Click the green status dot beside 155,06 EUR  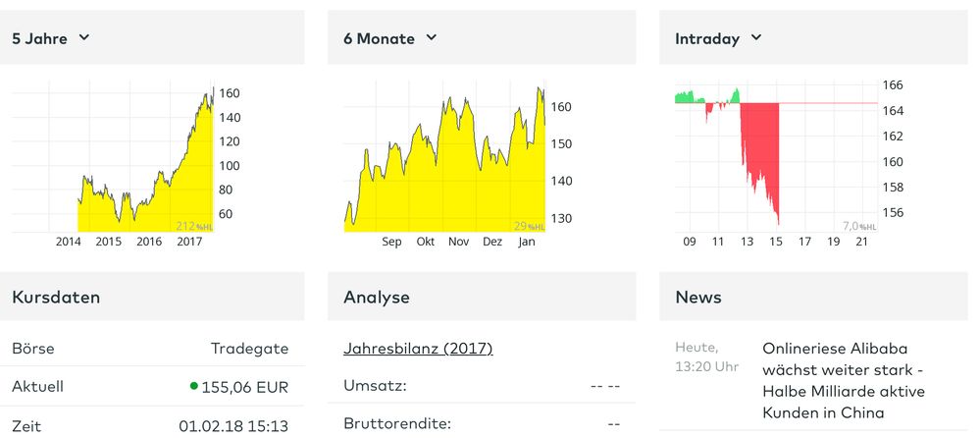(x=194, y=386)
